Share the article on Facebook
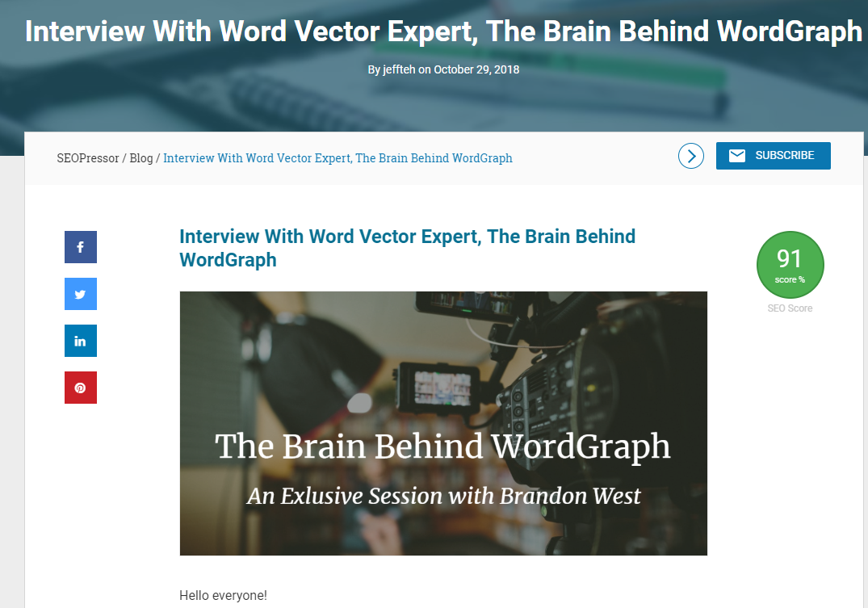The height and width of the screenshot is (608, 868). click(81, 247)
